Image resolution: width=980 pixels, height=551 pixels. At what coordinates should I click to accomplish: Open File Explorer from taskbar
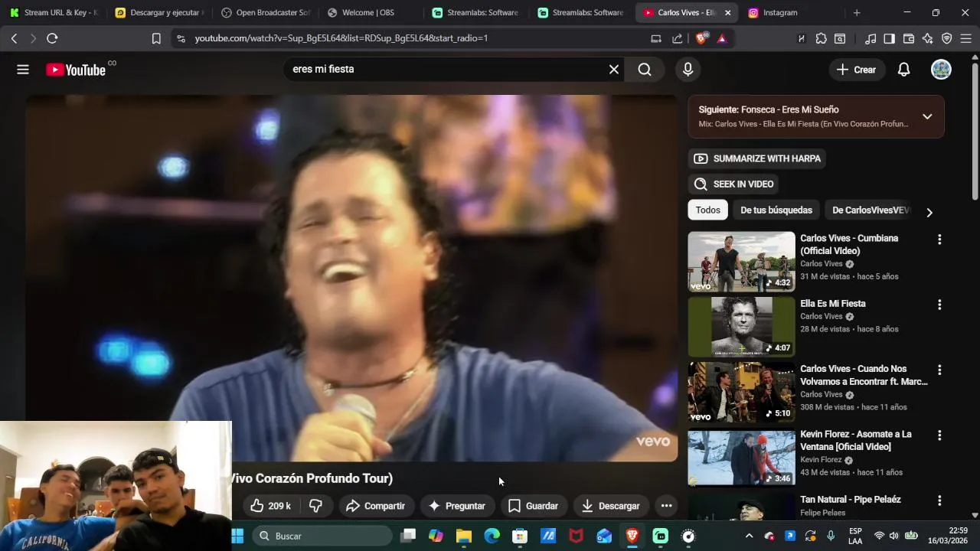tap(464, 536)
